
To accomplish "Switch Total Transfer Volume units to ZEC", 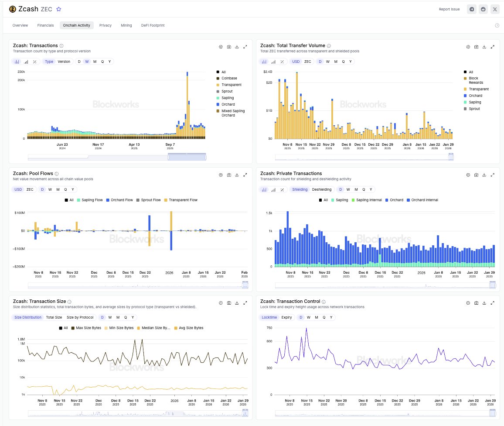I will coord(307,62).
